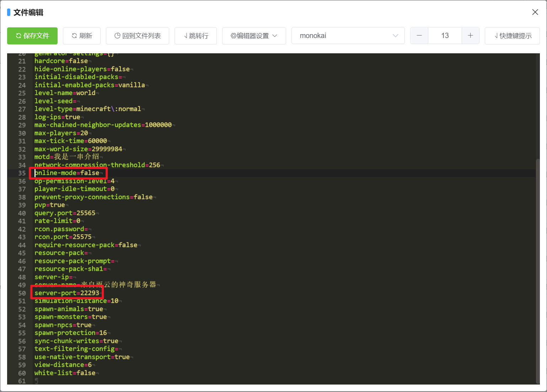Click line op-permission-level=4
The height and width of the screenshot is (392, 547).
[x=74, y=181]
